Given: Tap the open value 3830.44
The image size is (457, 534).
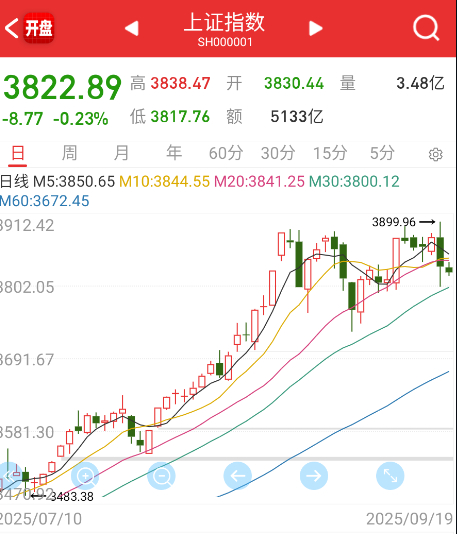Looking at the screenshot, I should pos(294,84).
